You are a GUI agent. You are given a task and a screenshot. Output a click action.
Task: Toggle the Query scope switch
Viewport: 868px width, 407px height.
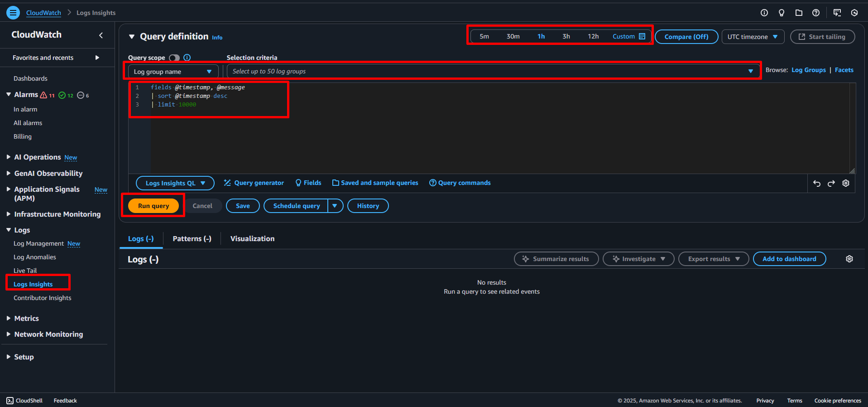174,58
